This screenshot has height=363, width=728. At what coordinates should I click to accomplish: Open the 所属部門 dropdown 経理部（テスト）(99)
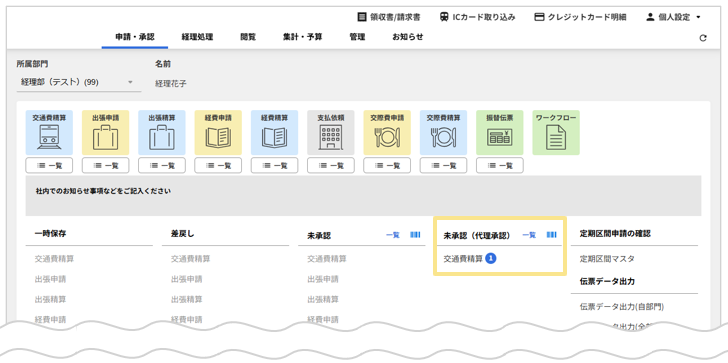point(78,82)
